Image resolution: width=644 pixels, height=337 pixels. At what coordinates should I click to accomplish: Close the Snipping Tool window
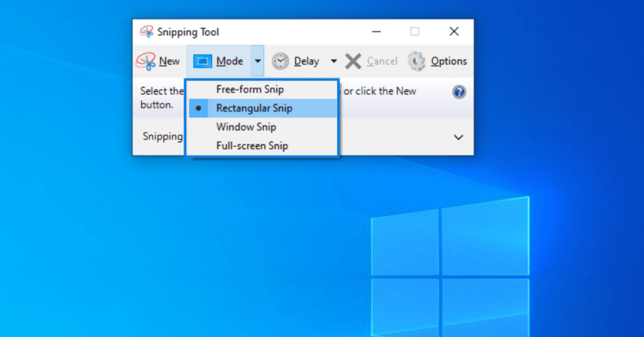(x=454, y=31)
